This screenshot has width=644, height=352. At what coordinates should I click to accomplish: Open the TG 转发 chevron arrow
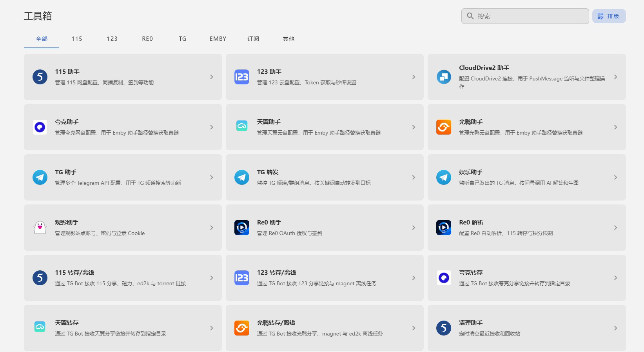click(414, 177)
